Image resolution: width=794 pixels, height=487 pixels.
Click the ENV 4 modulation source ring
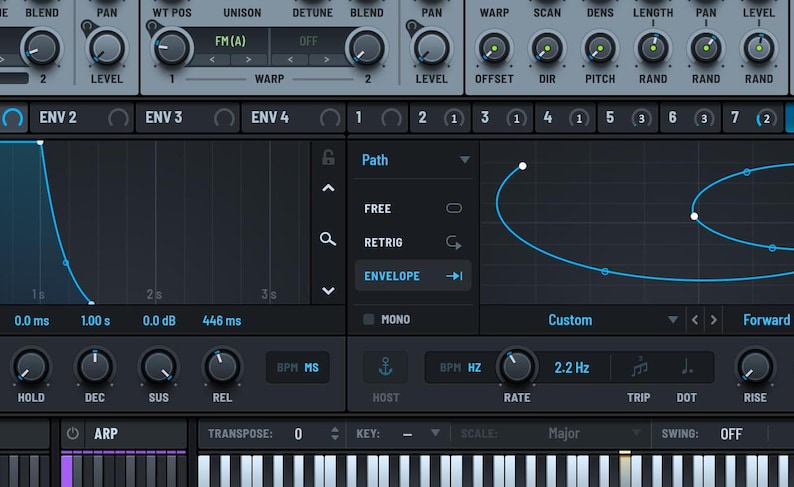coord(330,118)
